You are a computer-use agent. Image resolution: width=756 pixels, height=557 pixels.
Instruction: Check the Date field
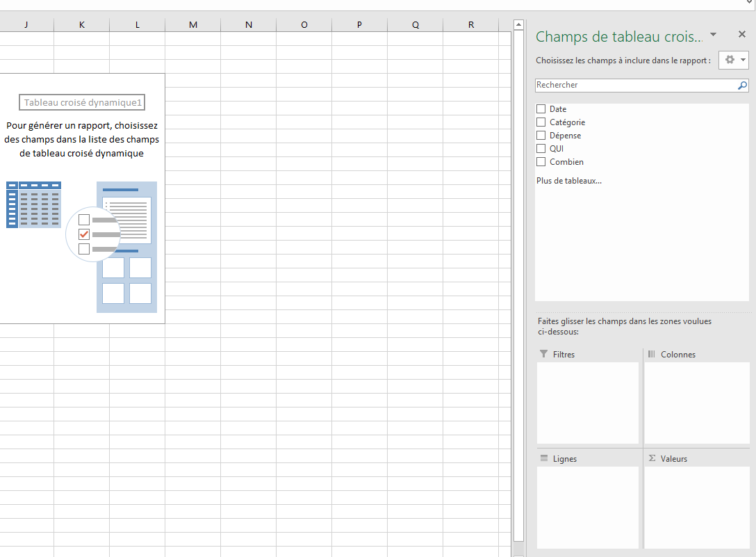pyautogui.click(x=540, y=108)
